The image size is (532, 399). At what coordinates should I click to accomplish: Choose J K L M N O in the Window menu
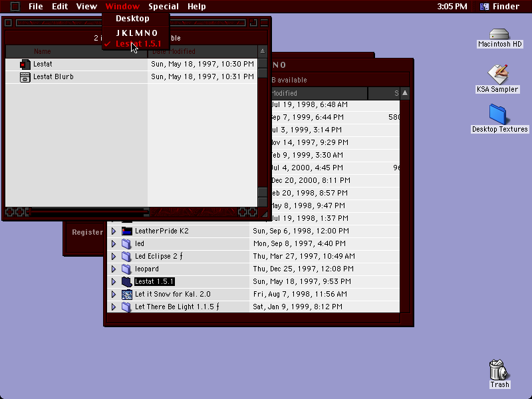136,33
